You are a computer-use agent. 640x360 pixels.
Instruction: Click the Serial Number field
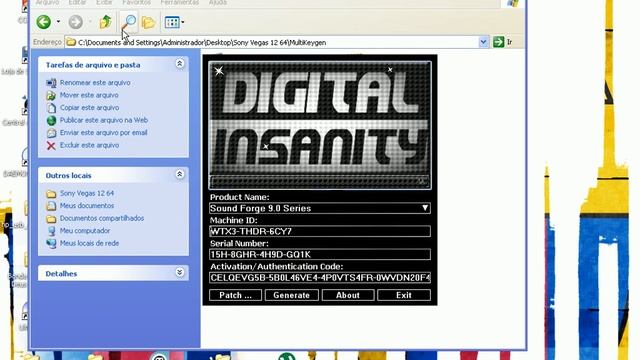pos(320,255)
